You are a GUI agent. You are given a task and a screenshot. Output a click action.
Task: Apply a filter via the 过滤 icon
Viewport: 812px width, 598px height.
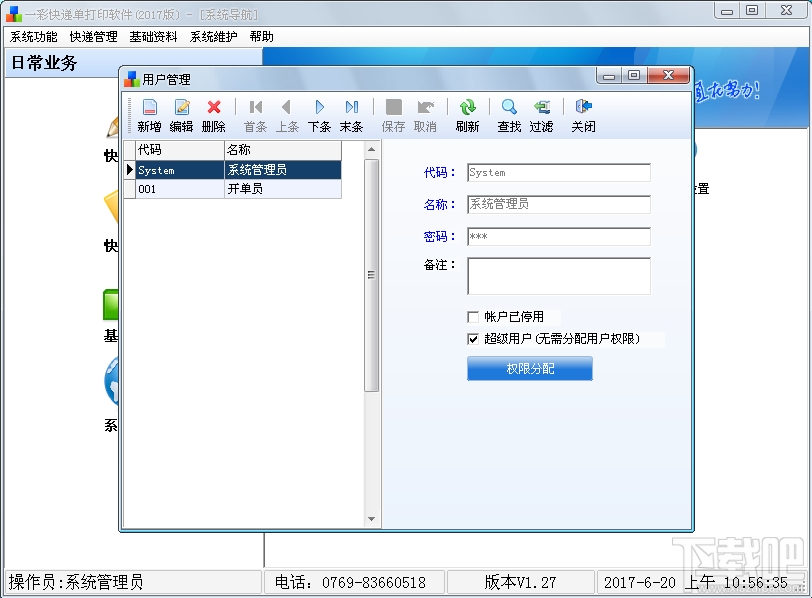coord(543,115)
